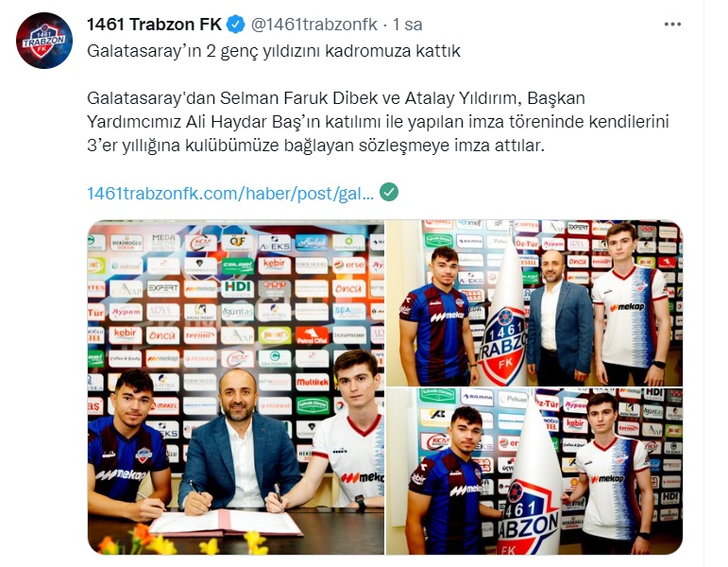Click the green verified link checkmark icon
The height and width of the screenshot is (567, 728).
click(389, 192)
